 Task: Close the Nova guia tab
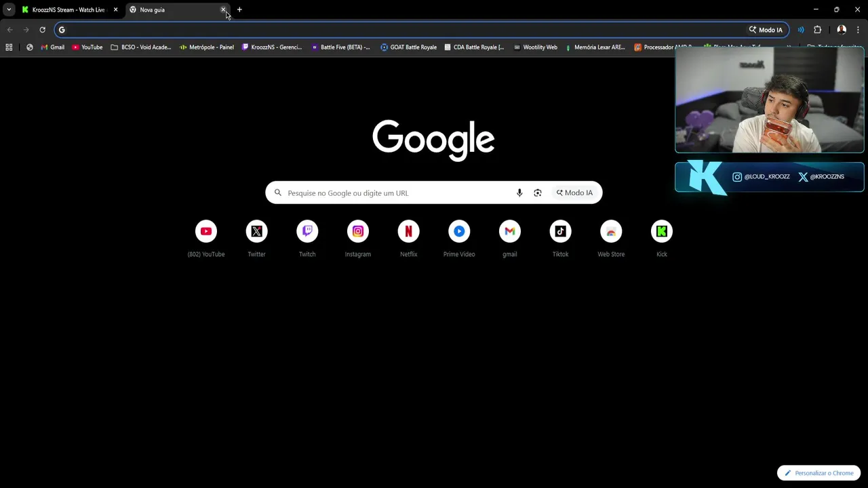coord(223,9)
